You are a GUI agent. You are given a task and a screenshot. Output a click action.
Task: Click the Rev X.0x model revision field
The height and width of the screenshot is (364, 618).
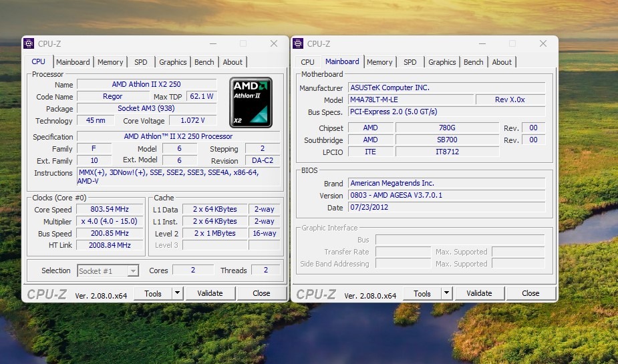510,100
